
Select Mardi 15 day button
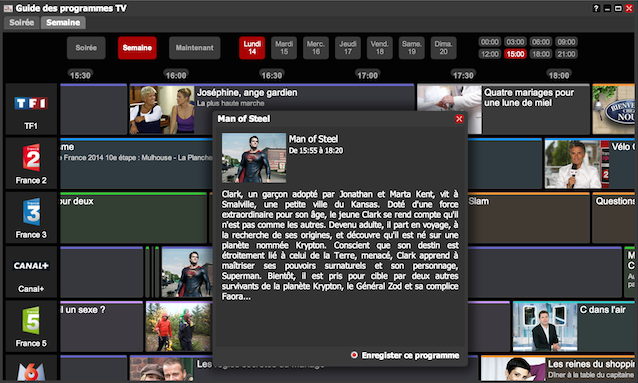click(x=284, y=48)
